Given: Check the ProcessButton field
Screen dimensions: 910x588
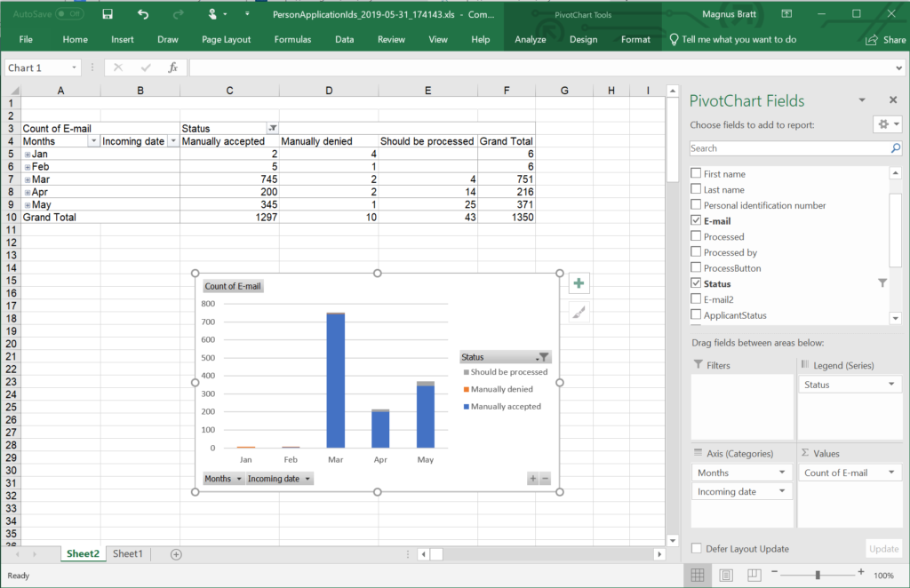Looking at the screenshot, I should [696, 266].
